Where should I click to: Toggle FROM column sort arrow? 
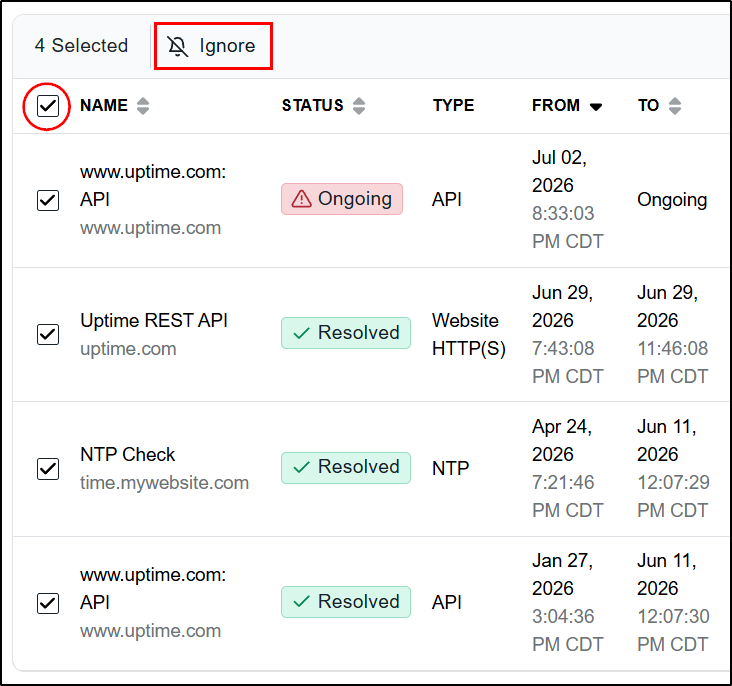(x=596, y=107)
